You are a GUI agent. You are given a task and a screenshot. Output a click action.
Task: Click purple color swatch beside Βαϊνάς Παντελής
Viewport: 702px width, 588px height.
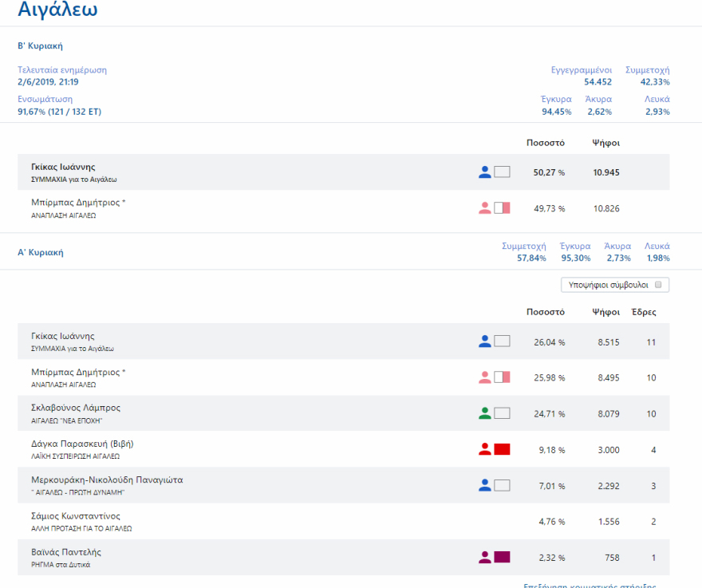point(502,558)
